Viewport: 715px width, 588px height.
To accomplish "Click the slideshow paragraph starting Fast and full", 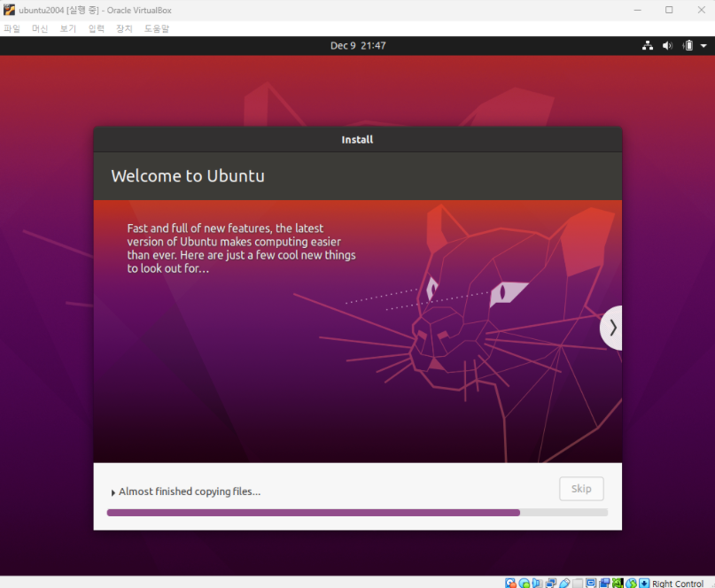I will point(241,248).
